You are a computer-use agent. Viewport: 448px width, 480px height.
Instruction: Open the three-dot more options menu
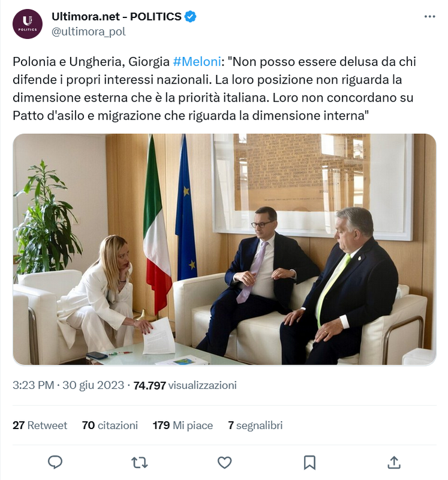(x=429, y=17)
